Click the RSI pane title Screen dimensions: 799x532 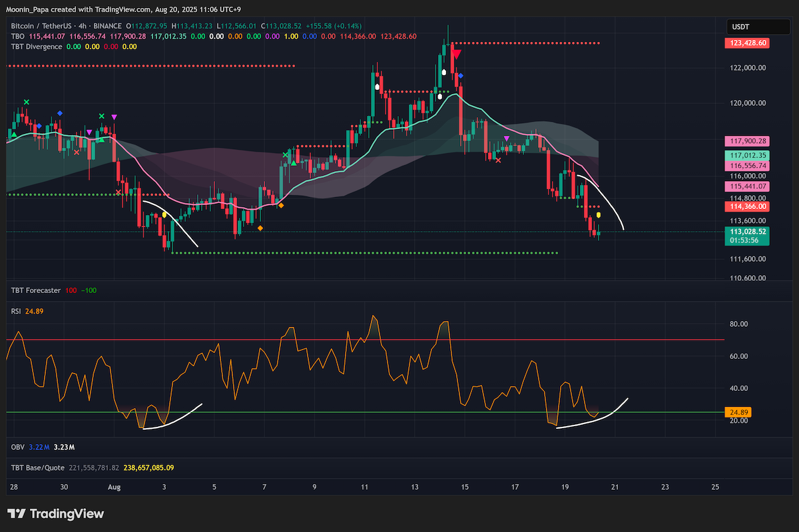(15, 311)
